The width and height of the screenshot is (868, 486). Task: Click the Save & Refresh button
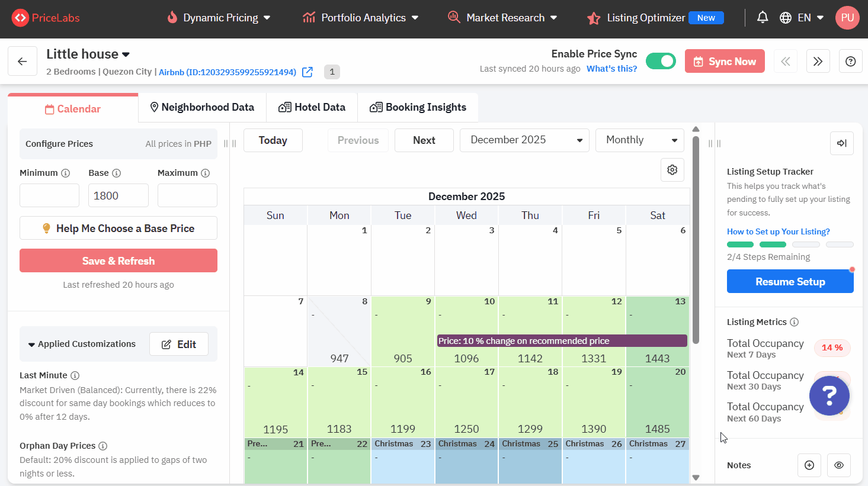click(x=118, y=261)
